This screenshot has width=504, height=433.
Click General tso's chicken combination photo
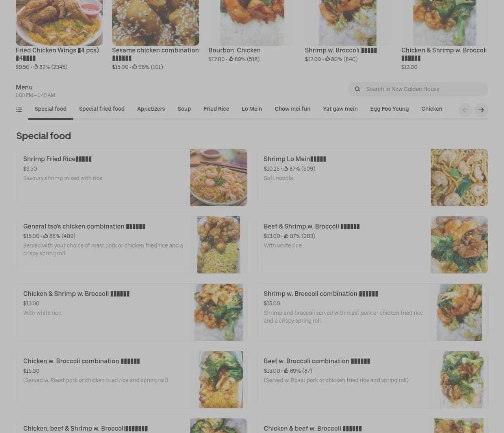219,245
